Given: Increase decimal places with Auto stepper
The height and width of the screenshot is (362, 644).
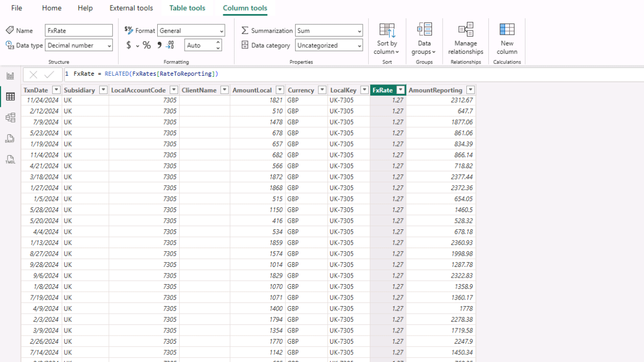Looking at the screenshot, I should 218,43.
